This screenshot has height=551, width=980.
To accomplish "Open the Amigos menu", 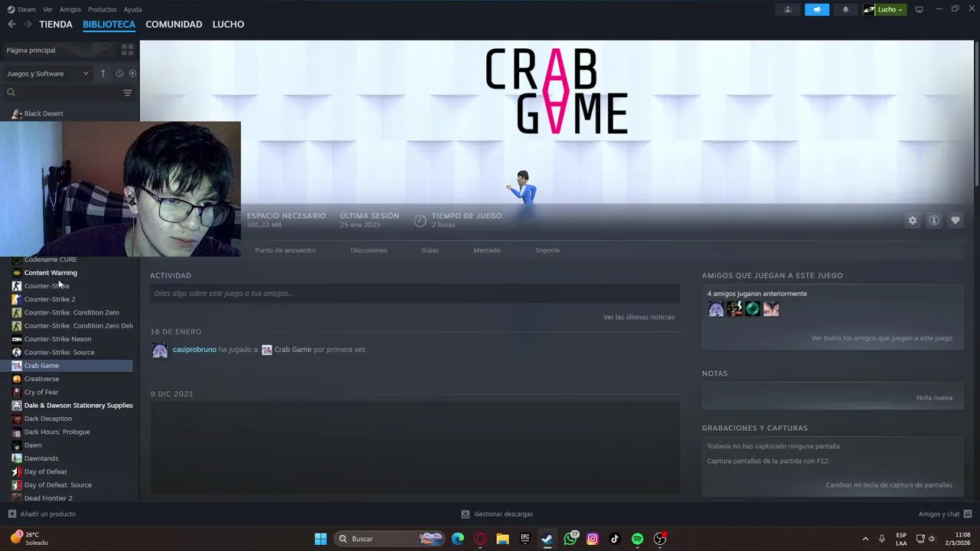I will (70, 9).
